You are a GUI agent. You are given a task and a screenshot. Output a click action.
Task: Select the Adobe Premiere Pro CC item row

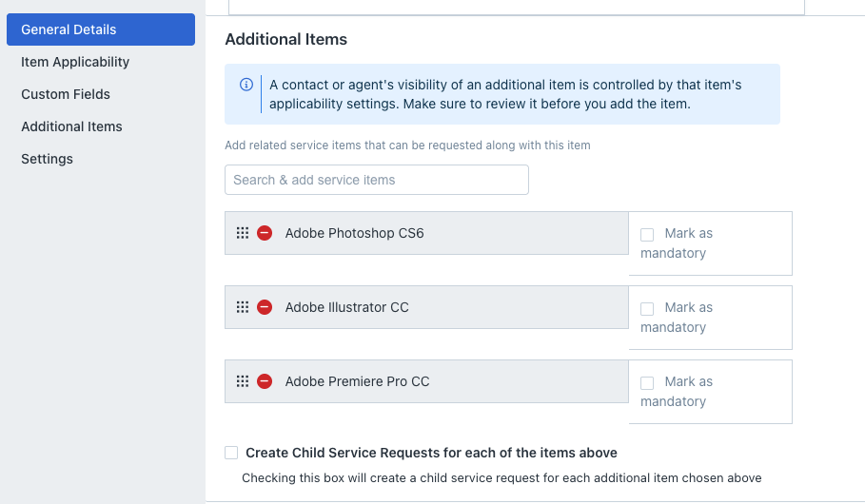click(426, 381)
